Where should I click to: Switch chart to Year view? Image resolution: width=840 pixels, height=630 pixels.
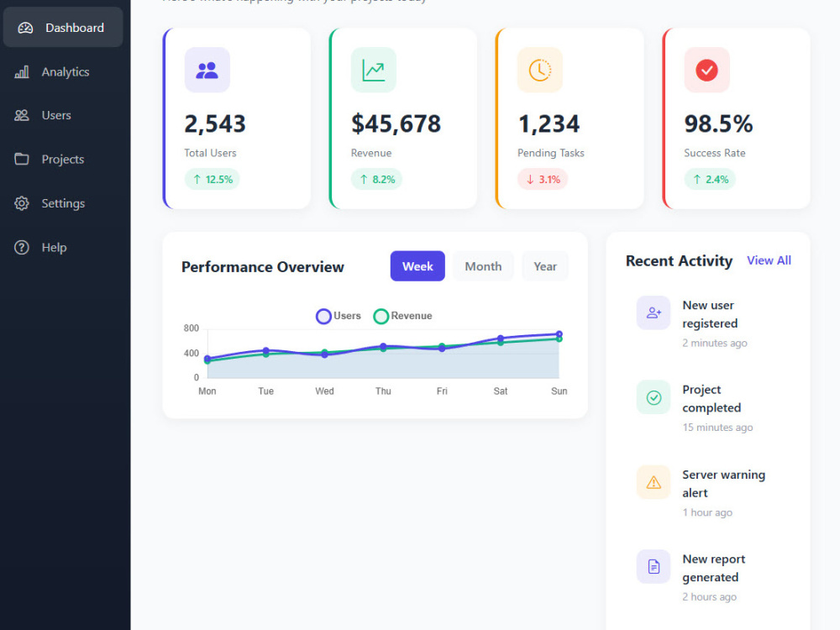pos(545,266)
